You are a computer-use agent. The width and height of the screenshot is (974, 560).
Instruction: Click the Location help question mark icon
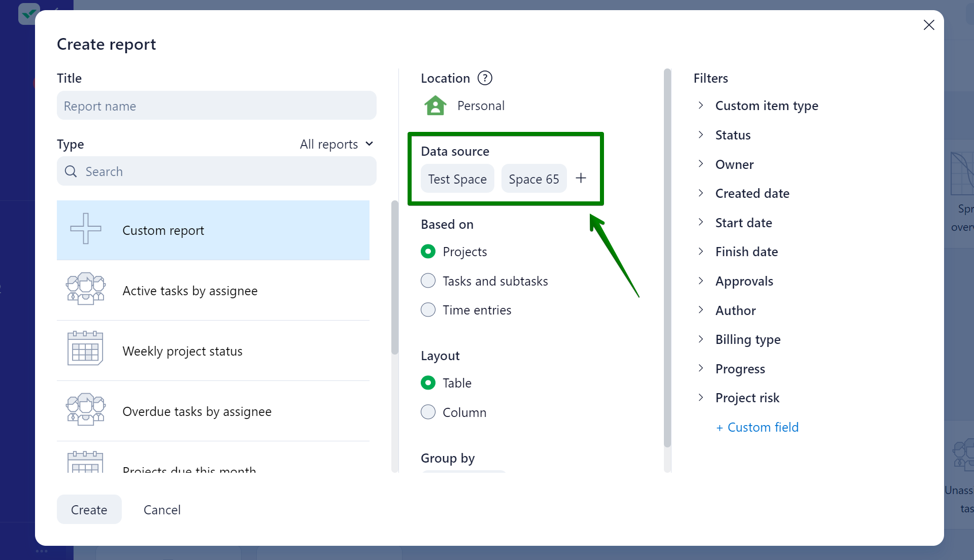click(485, 78)
